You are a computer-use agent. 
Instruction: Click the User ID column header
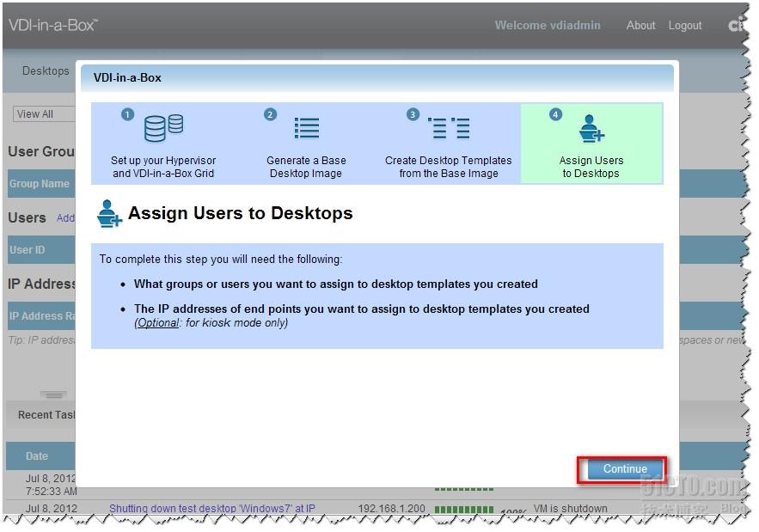pyautogui.click(x=28, y=250)
